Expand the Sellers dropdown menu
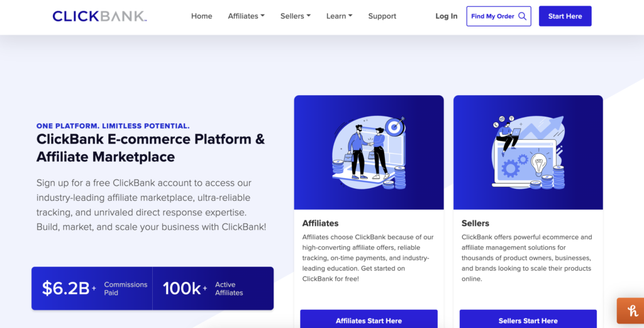The width and height of the screenshot is (644, 328). pyautogui.click(x=296, y=16)
